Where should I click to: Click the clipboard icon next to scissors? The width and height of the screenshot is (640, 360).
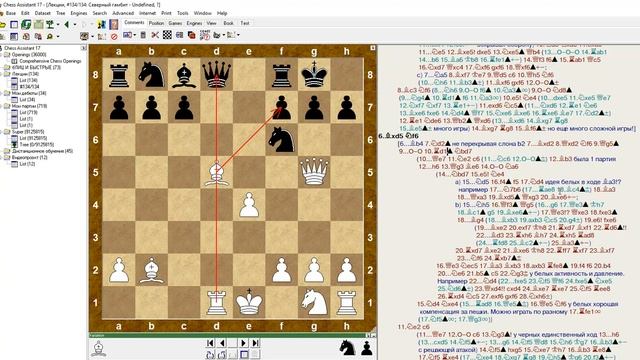143,36
